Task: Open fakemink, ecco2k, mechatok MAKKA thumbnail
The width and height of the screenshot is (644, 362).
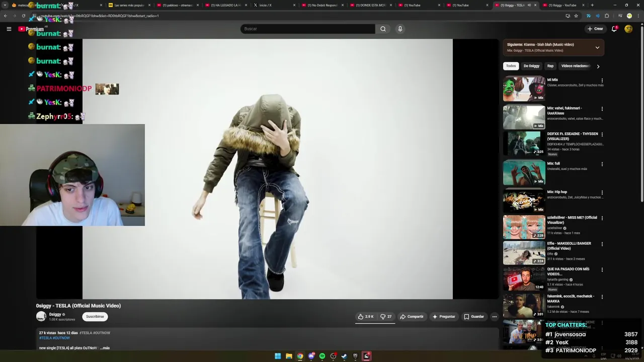Action: 524,306
